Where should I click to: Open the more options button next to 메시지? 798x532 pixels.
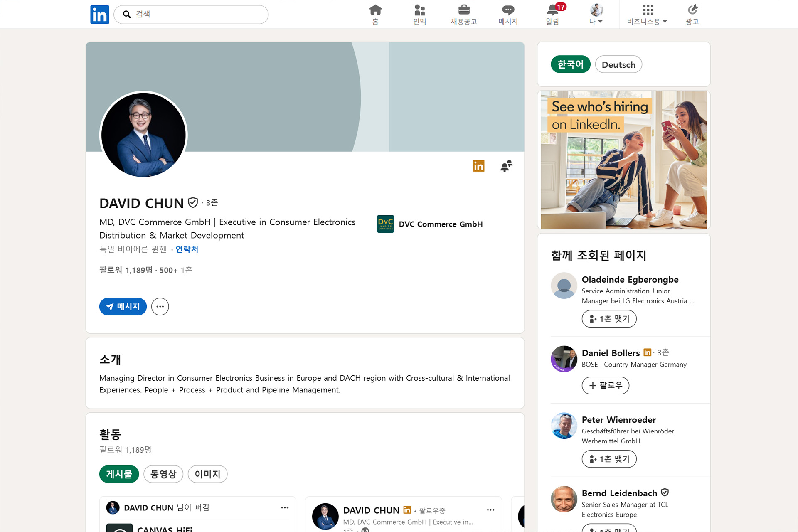pos(160,307)
